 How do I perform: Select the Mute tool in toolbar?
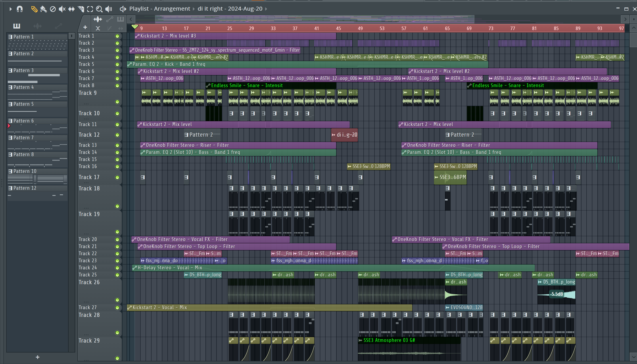62,9
